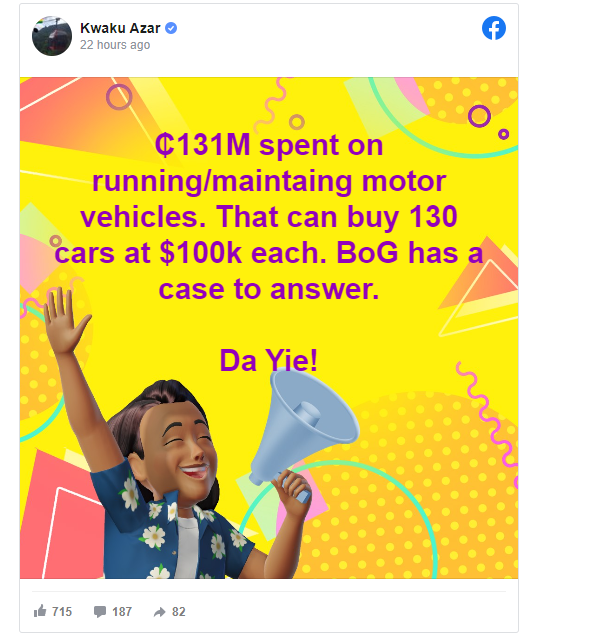
Task: Click the thumbs-up like icon
Action: tap(40, 611)
